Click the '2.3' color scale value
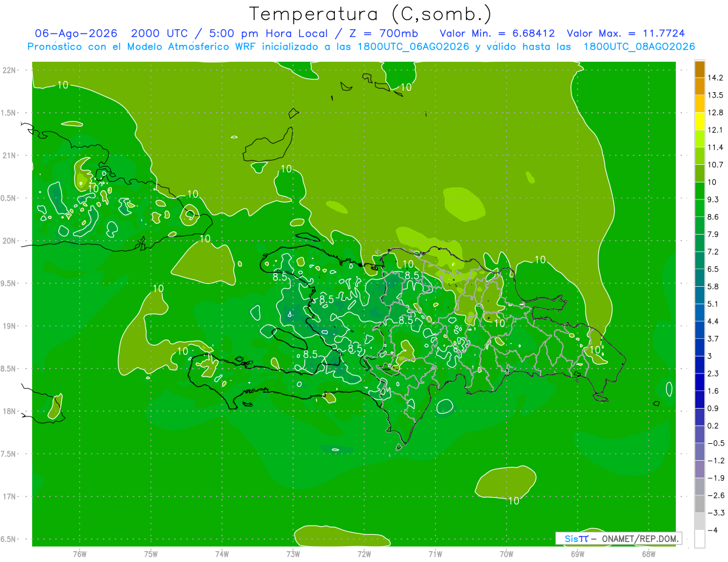The image size is (728, 562). pyautogui.click(x=713, y=373)
